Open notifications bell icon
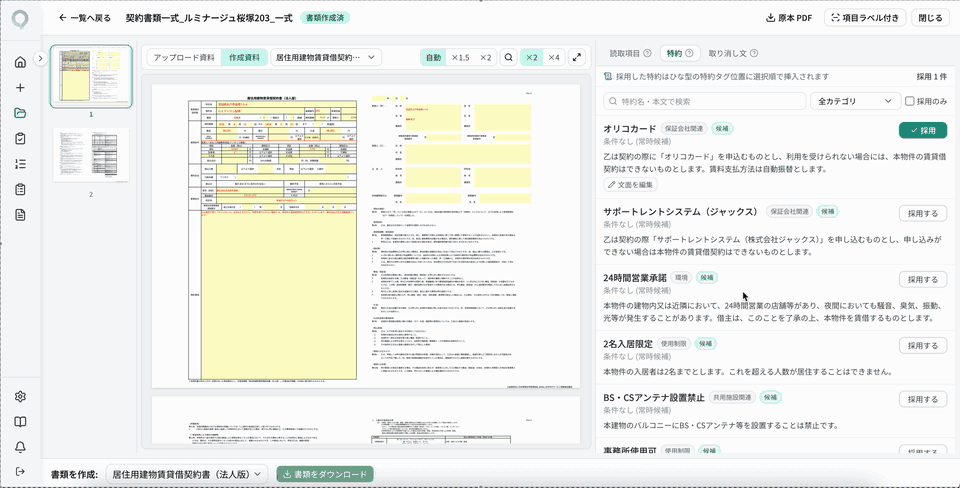This screenshot has width=960, height=488. coord(20,447)
